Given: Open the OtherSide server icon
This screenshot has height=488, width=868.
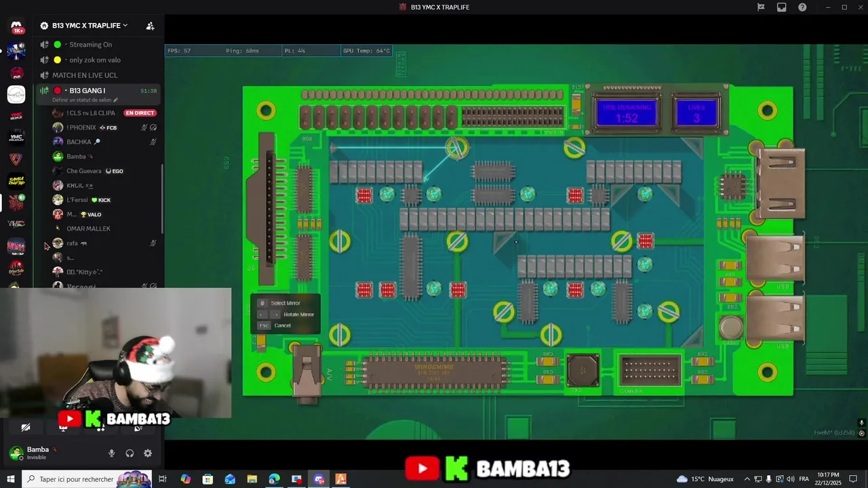Looking at the screenshot, I should pyautogui.click(x=16, y=268).
